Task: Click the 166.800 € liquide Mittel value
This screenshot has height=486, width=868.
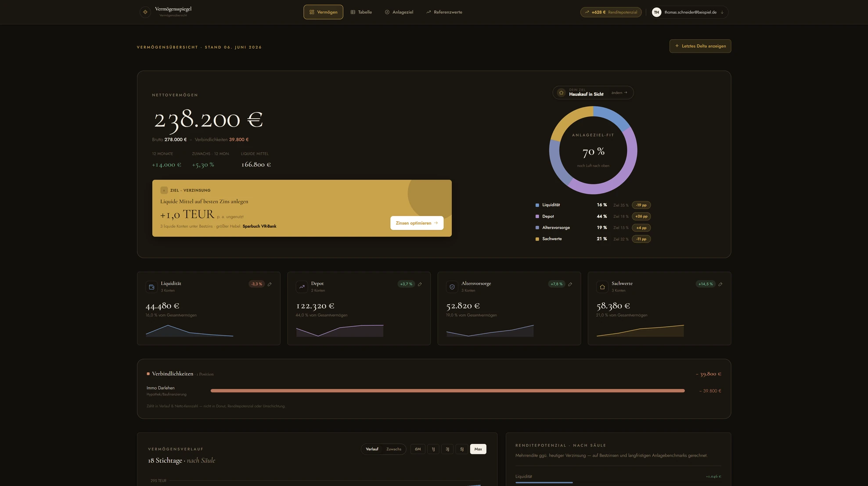Action: pos(256,165)
